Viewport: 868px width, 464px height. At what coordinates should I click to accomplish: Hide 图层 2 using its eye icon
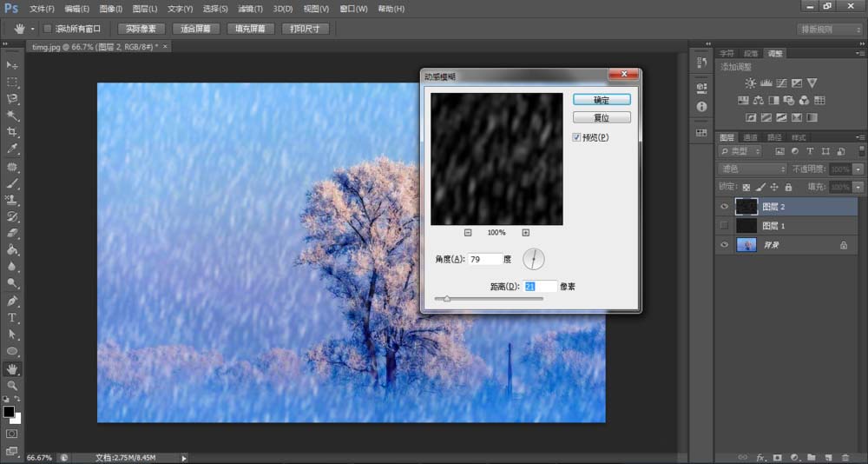tap(725, 207)
